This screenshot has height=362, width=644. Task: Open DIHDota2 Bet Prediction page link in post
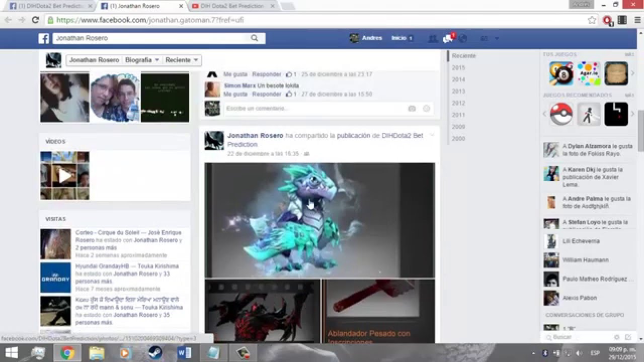click(x=325, y=139)
